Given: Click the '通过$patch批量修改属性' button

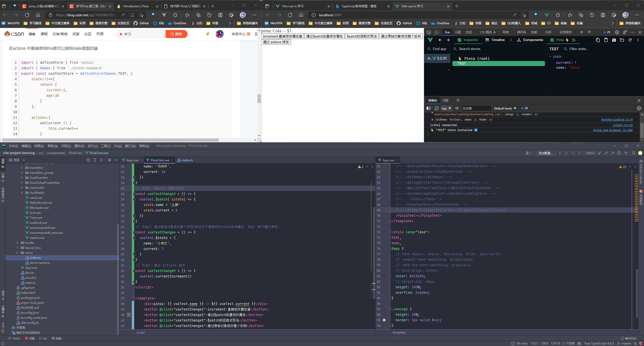Looking at the screenshot, I should tap(324, 36).
